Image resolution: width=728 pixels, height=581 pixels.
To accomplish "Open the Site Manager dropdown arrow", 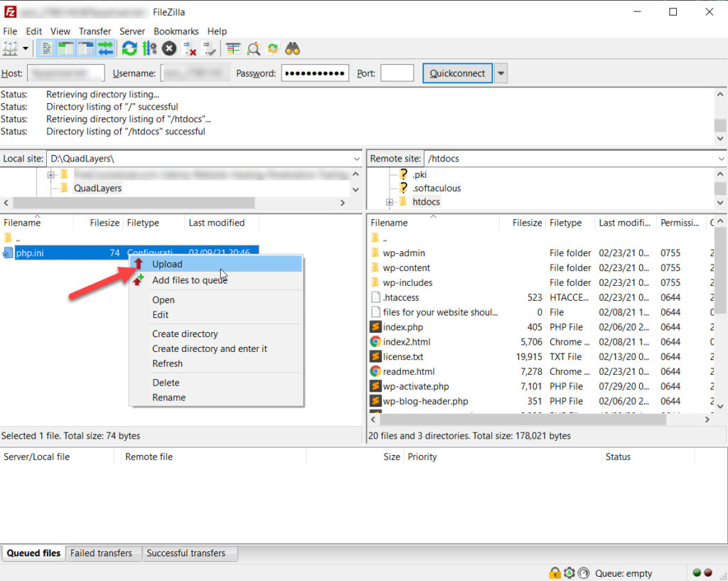I will coord(26,48).
